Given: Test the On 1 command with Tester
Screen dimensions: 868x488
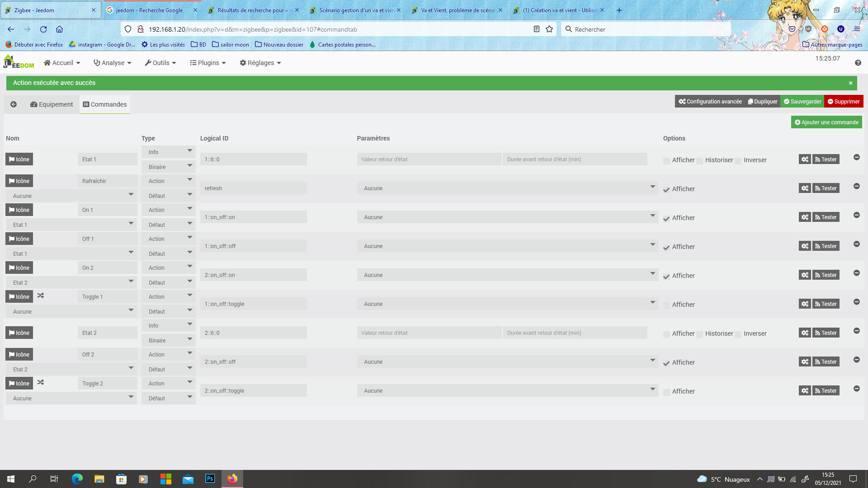Looking at the screenshot, I should click(x=826, y=217).
